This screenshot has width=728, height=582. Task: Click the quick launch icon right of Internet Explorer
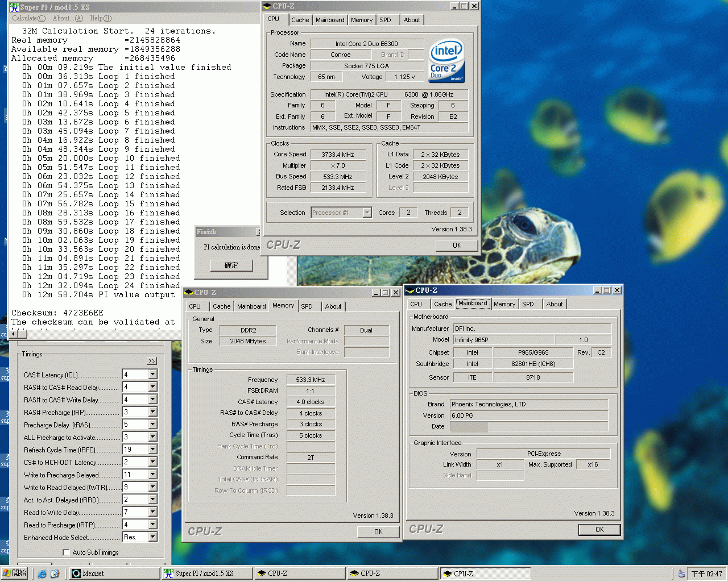pos(55,573)
